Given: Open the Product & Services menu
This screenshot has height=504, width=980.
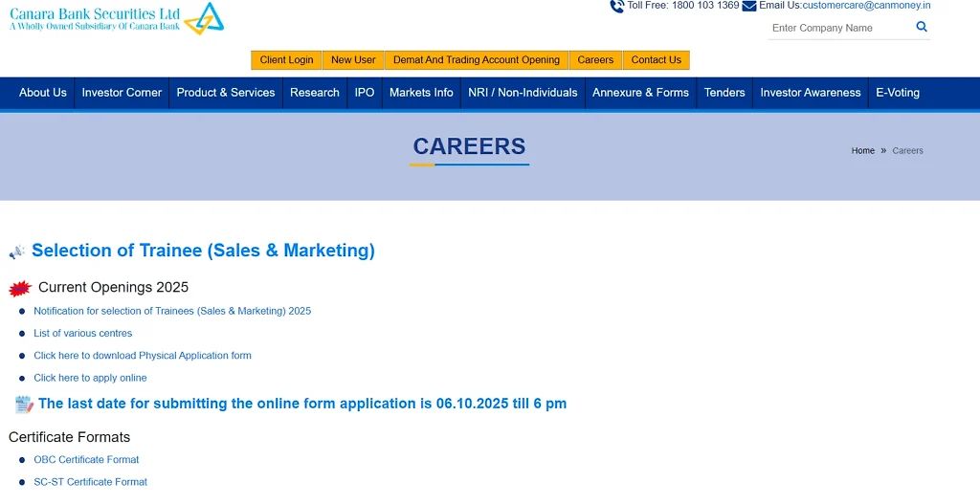Looking at the screenshot, I should click(x=226, y=93).
